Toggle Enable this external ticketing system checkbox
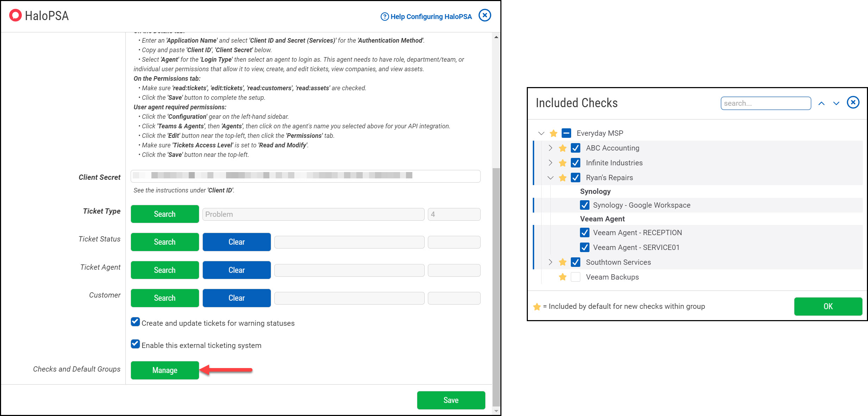 pyautogui.click(x=135, y=344)
